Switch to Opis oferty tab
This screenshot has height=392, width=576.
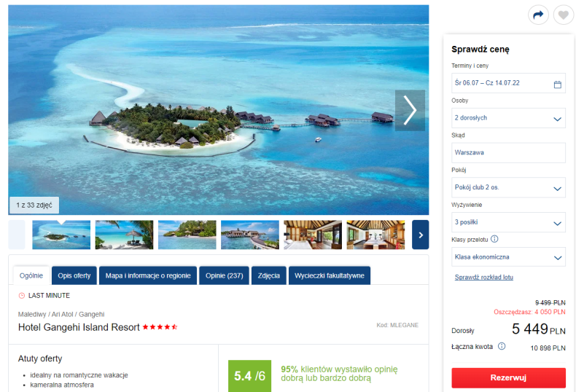(x=74, y=275)
